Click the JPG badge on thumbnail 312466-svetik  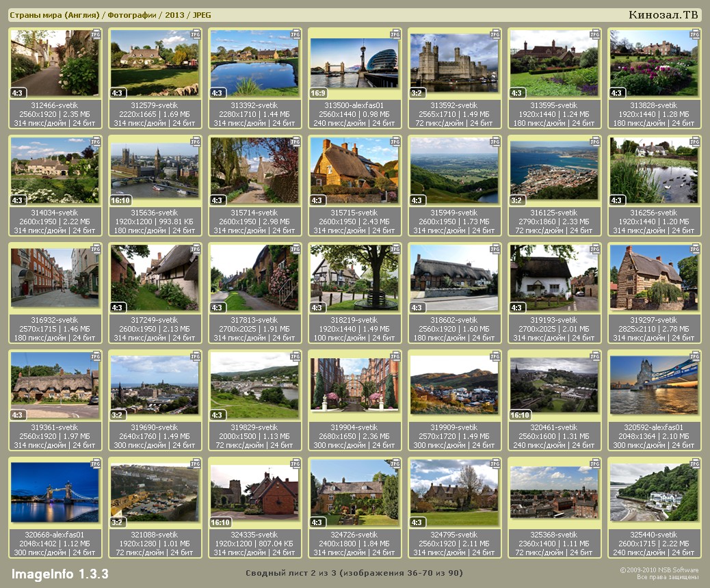[x=95, y=34]
